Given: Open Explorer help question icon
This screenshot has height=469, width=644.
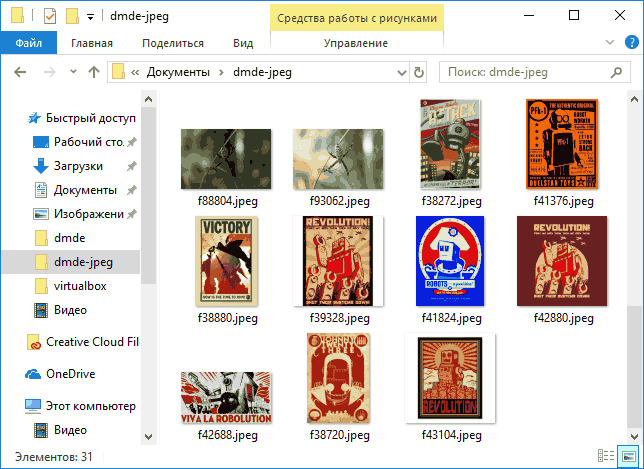Looking at the screenshot, I should click(x=631, y=42).
